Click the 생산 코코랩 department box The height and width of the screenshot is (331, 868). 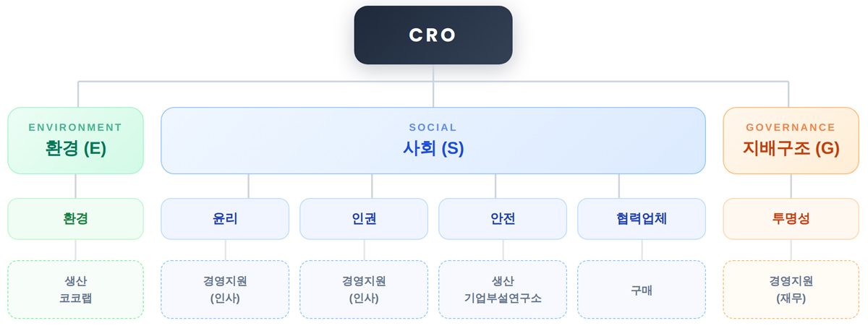tap(75, 289)
